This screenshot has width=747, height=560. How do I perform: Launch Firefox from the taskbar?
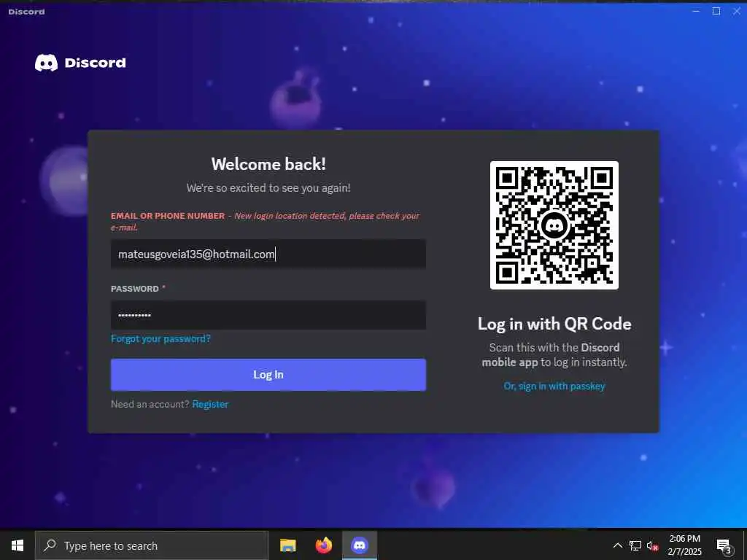tap(323, 545)
